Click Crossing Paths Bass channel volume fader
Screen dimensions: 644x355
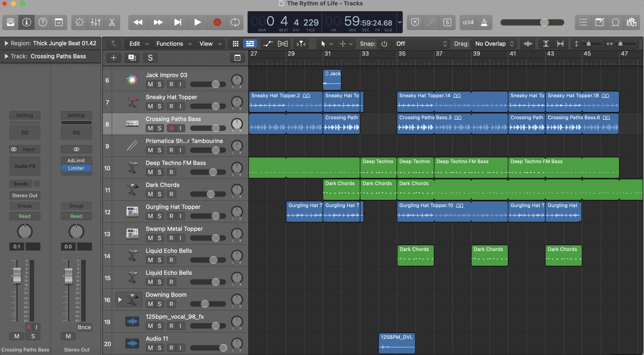pos(17,275)
